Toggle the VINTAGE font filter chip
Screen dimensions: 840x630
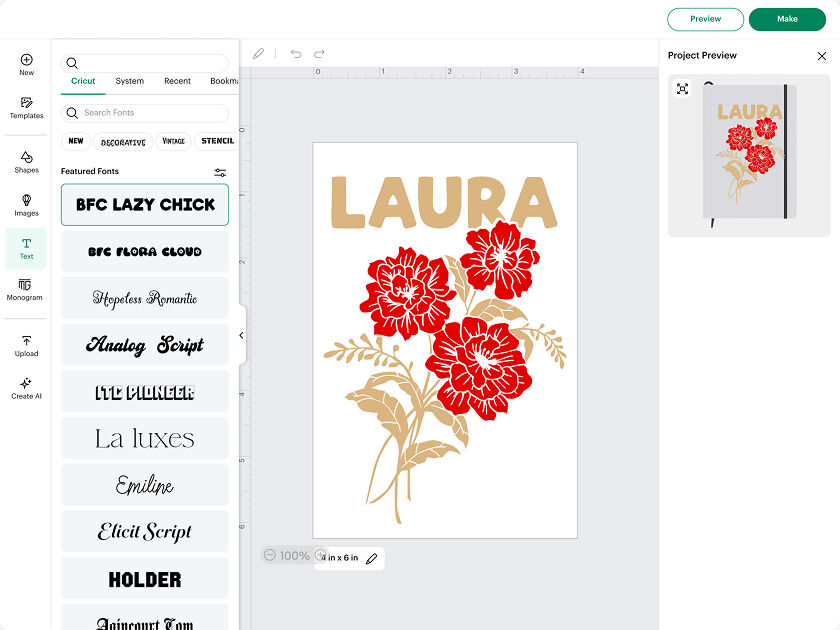pos(174,142)
